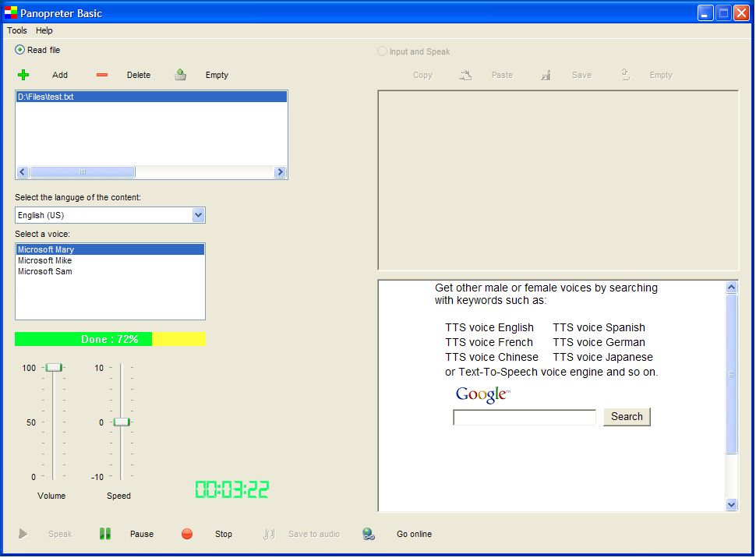Click the Empty file list icon
The image size is (756, 558).
coord(180,74)
